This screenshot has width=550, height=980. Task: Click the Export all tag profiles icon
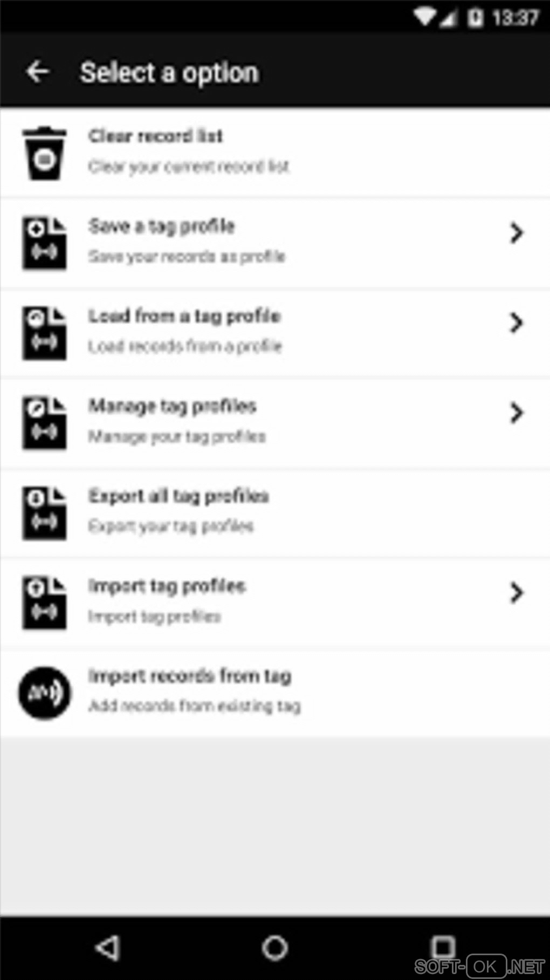click(44, 513)
